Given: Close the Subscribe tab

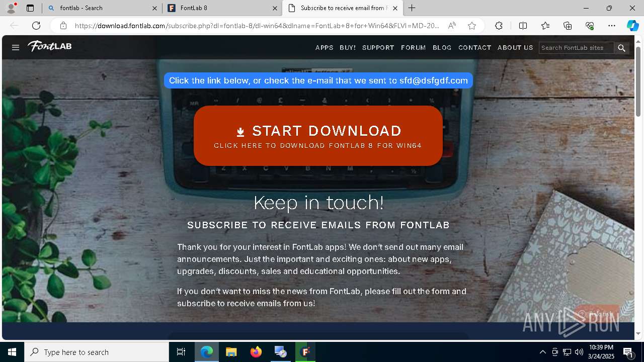Looking at the screenshot, I should tap(395, 8).
